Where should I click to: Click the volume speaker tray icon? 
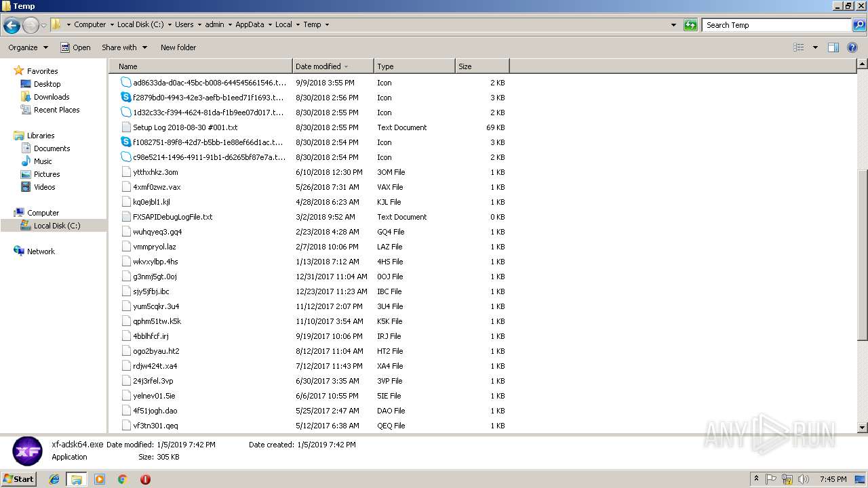point(803,479)
